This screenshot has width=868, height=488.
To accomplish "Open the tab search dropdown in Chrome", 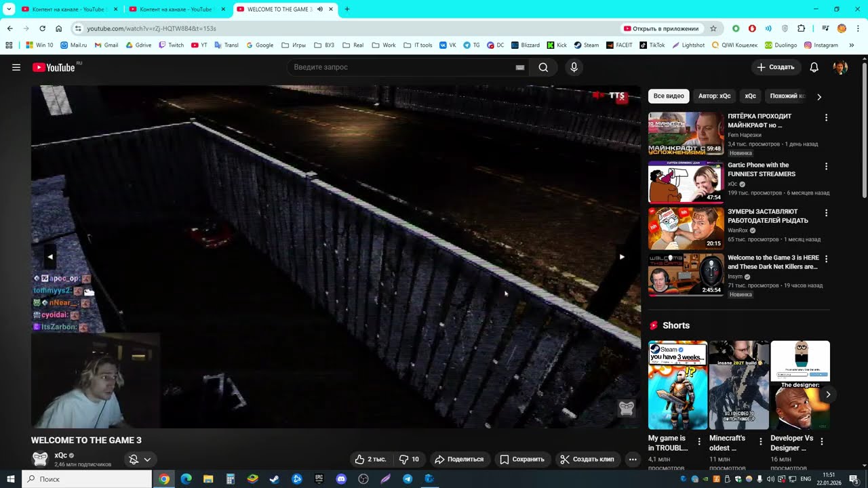I will coord(9,9).
